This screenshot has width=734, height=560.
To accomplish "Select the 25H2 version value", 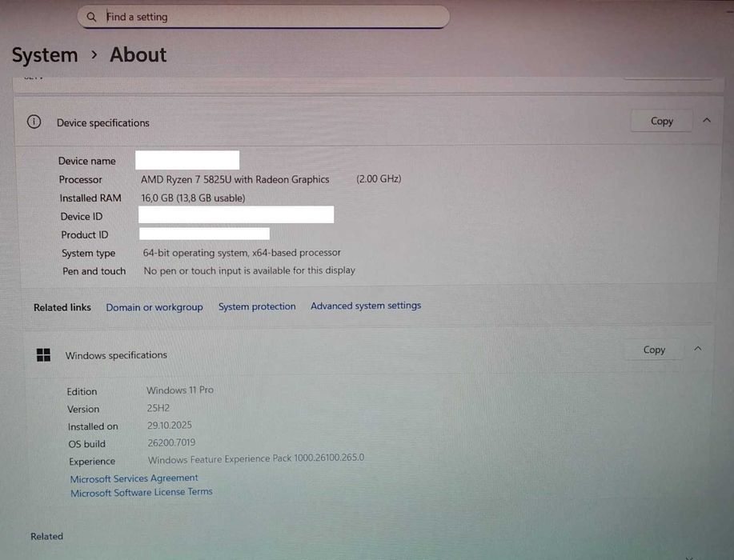I will (158, 407).
